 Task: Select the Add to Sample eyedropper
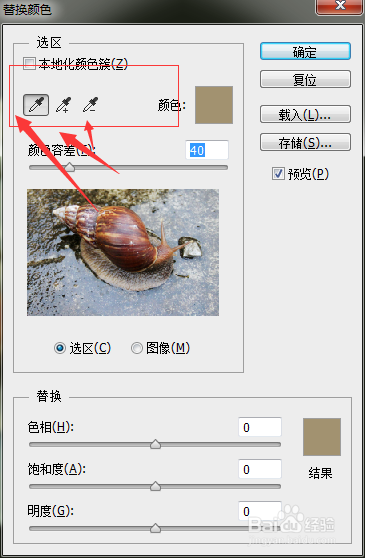coord(64,105)
